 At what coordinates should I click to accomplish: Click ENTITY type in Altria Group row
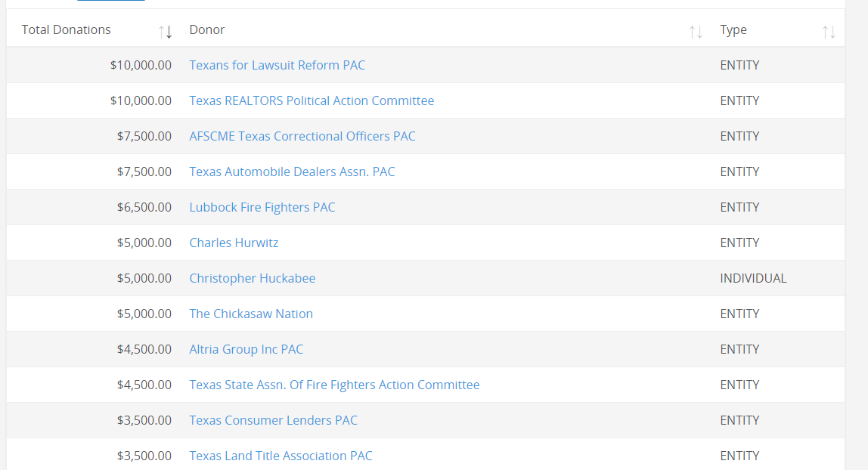click(x=739, y=349)
